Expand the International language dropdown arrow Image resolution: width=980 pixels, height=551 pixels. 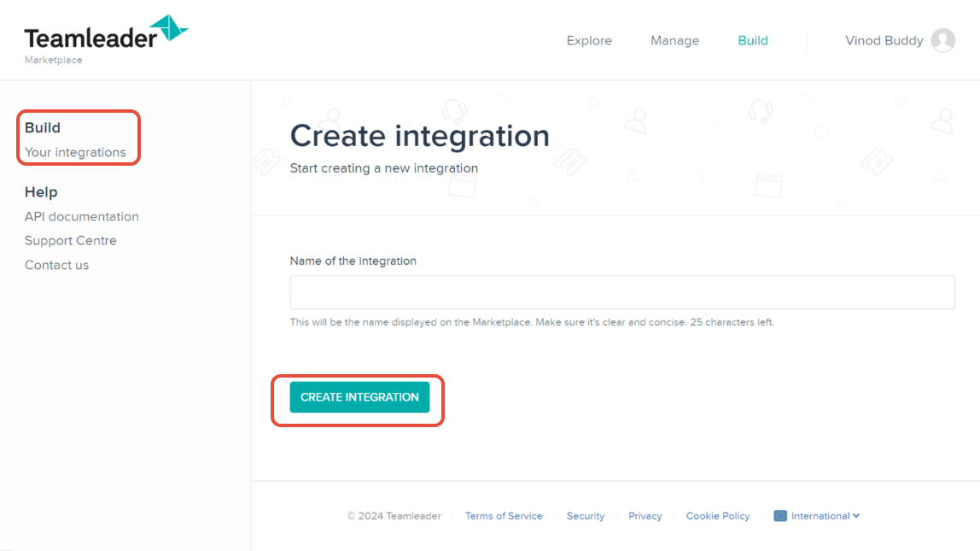[856, 516]
